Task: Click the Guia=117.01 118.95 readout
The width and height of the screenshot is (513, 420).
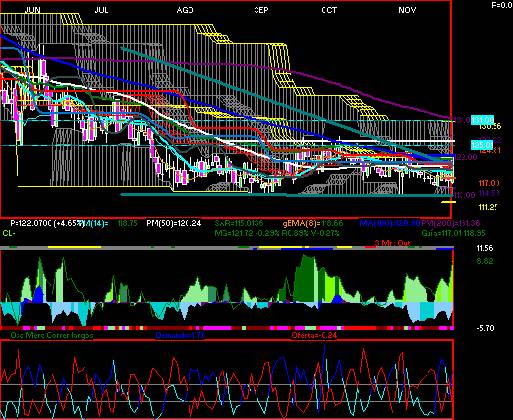Action: [453, 233]
